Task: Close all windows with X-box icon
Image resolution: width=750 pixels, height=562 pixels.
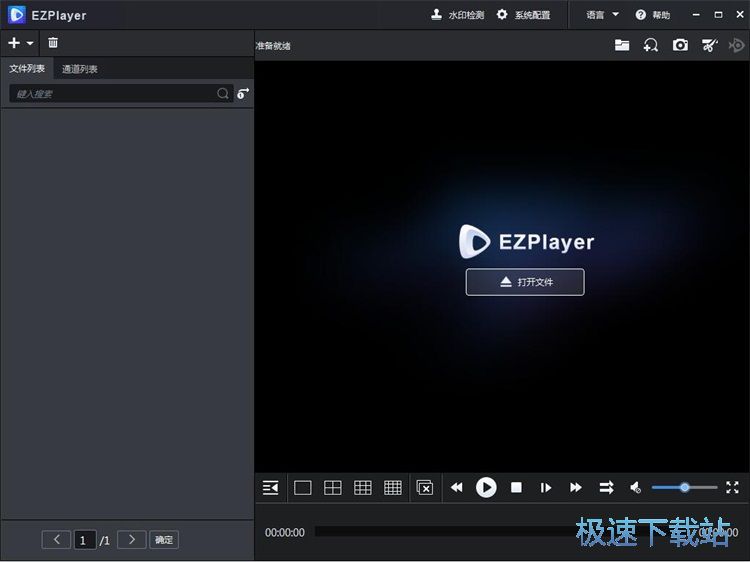Action: point(425,488)
